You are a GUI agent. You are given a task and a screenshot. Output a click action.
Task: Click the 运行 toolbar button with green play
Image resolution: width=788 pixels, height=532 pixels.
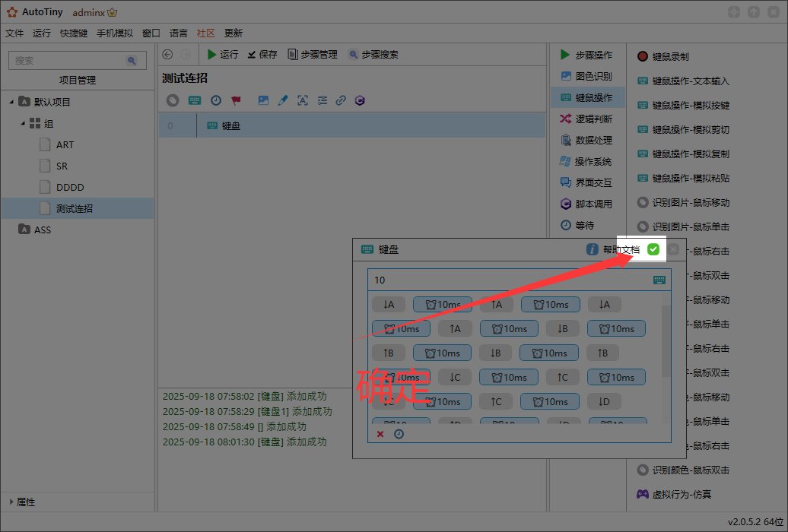coord(223,54)
